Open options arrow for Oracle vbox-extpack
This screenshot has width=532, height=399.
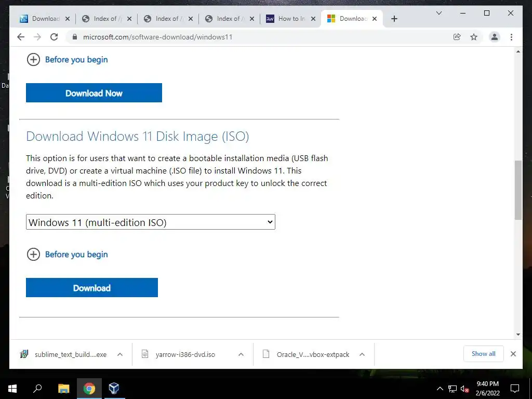pyautogui.click(x=362, y=354)
